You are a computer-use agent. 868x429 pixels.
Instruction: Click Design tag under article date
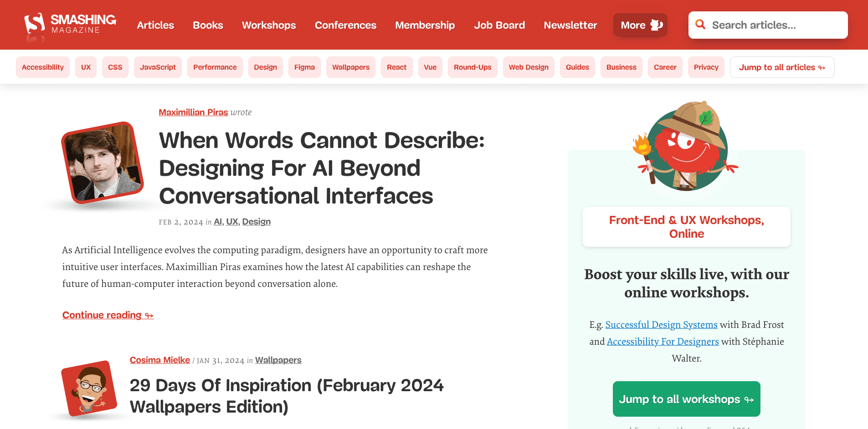tap(257, 222)
